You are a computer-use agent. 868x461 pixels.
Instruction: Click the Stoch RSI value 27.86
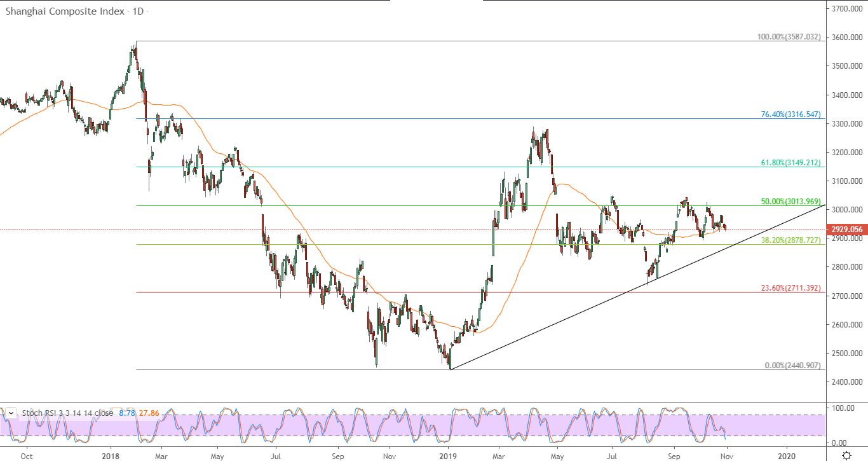148,413
